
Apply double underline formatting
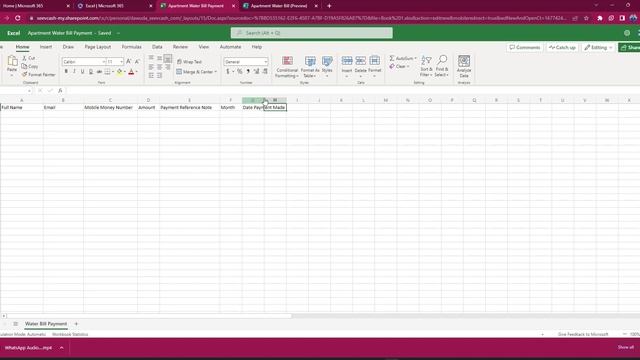click(x=91, y=72)
